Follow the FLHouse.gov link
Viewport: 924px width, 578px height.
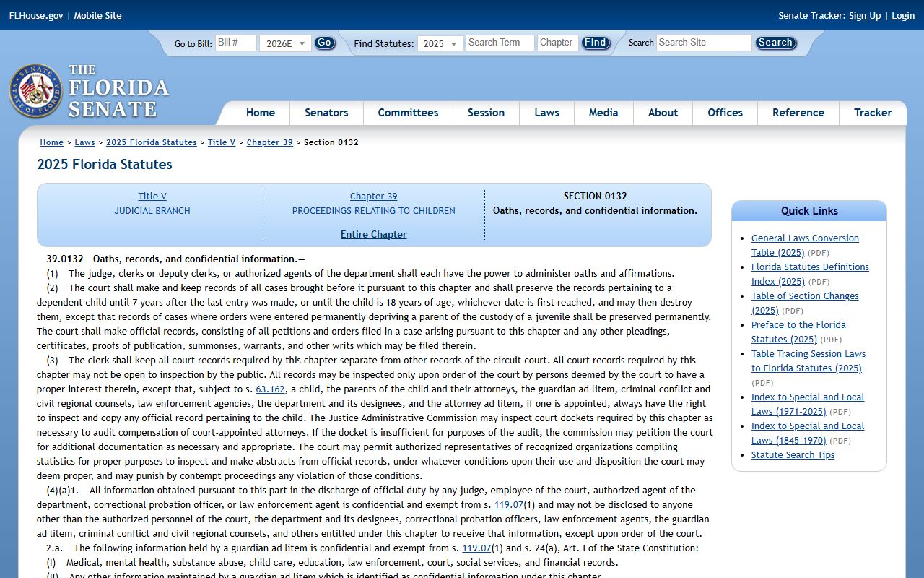[x=36, y=15]
